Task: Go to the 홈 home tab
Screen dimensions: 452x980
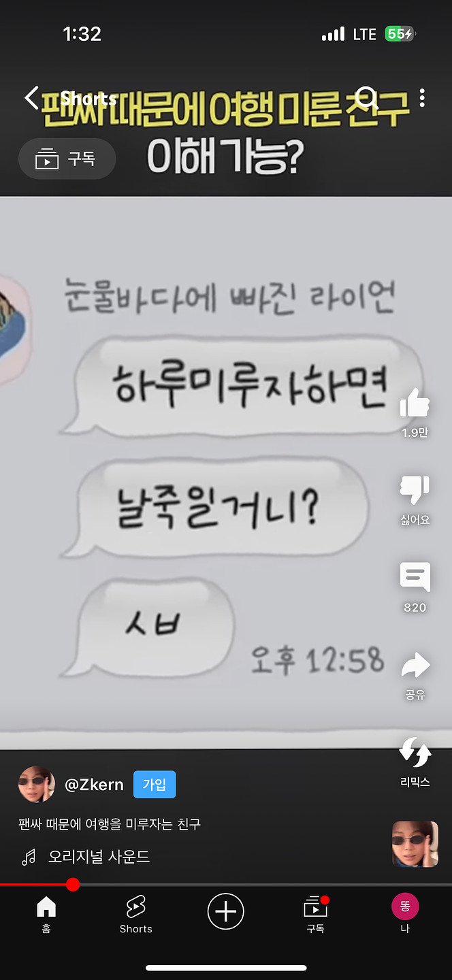Action: pos(46,914)
